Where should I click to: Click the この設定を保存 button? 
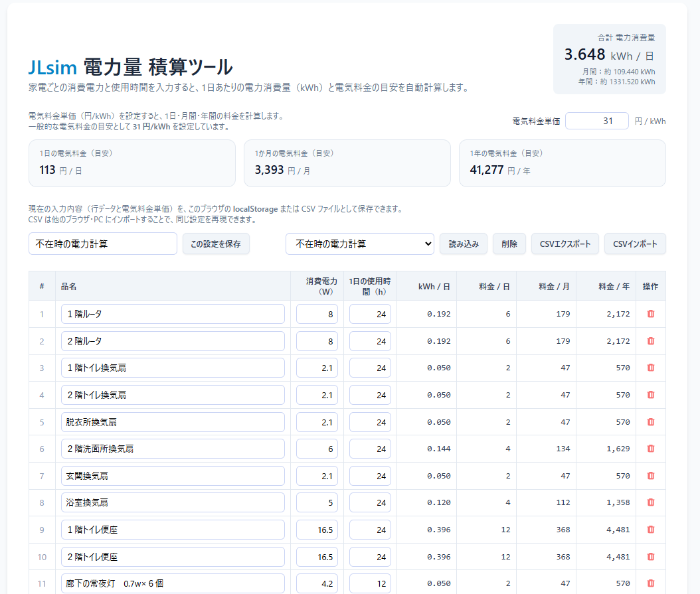coord(216,244)
